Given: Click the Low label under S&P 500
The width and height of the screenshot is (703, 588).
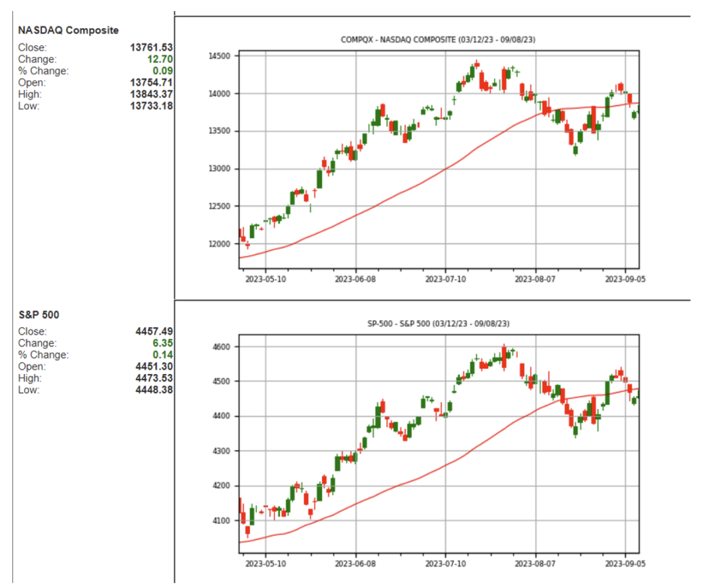Looking at the screenshot, I should coord(29,390).
